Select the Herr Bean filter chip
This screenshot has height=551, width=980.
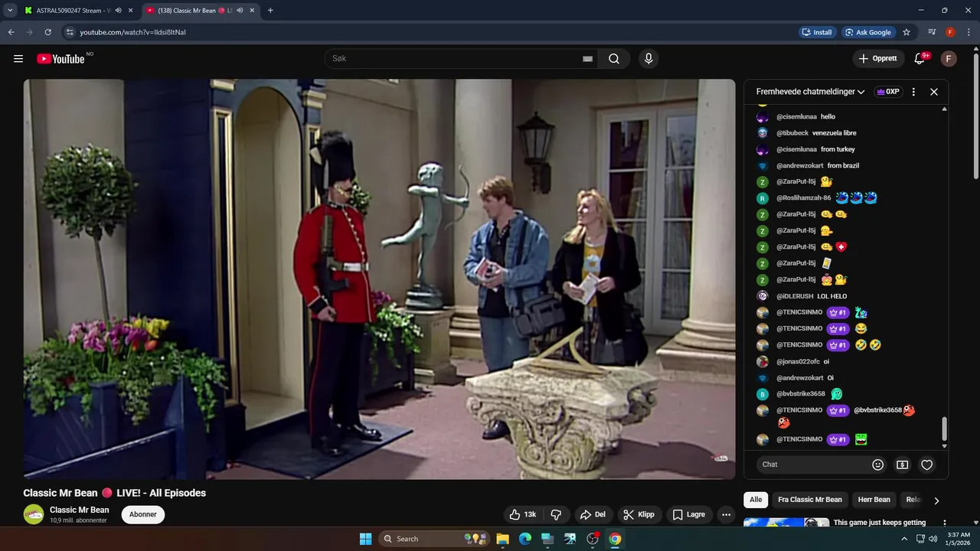click(x=874, y=500)
